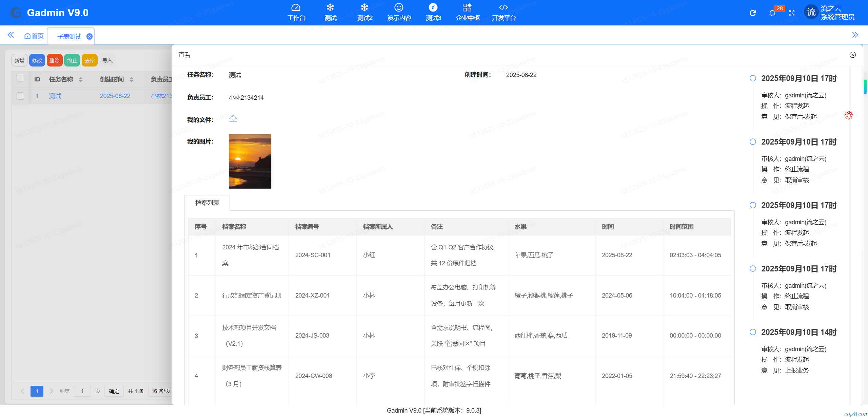Click the 新增 add button
Viewport: 868px width, 417px height.
[19, 60]
